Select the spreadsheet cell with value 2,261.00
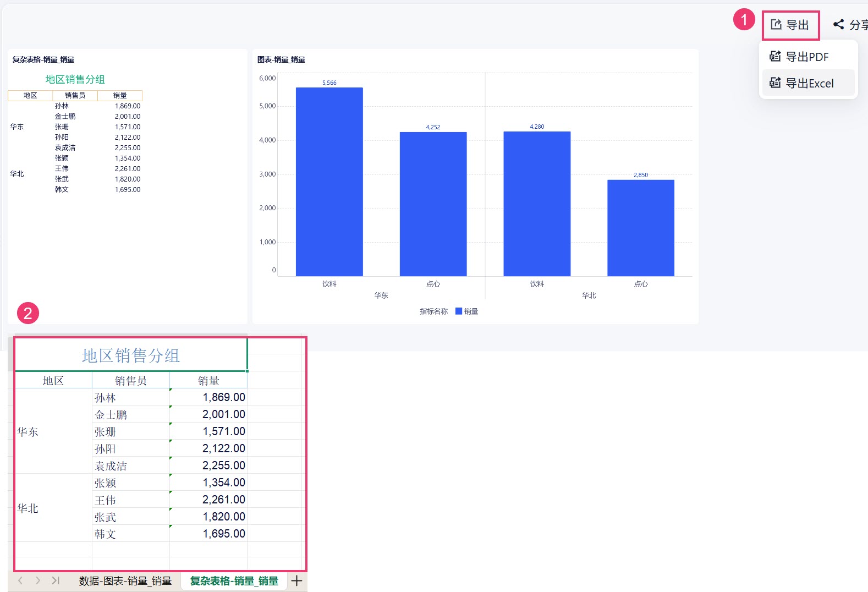This screenshot has height=592, width=868. click(x=208, y=500)
